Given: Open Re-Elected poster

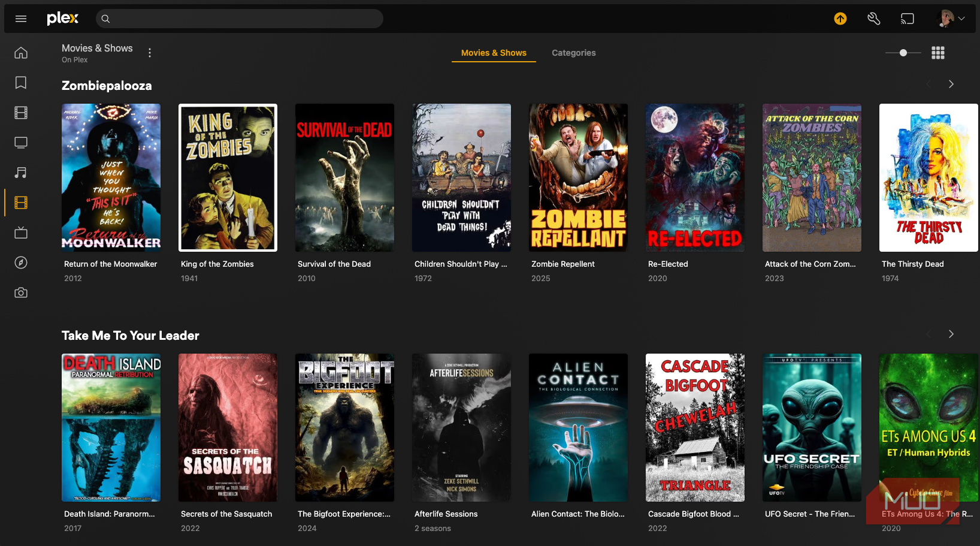Looking at the screenshot, I should coord(695,177).
